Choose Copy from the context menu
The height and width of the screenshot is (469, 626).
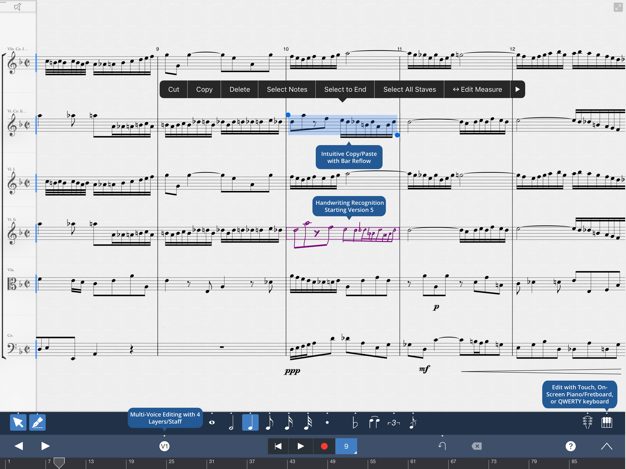[204, 89]
